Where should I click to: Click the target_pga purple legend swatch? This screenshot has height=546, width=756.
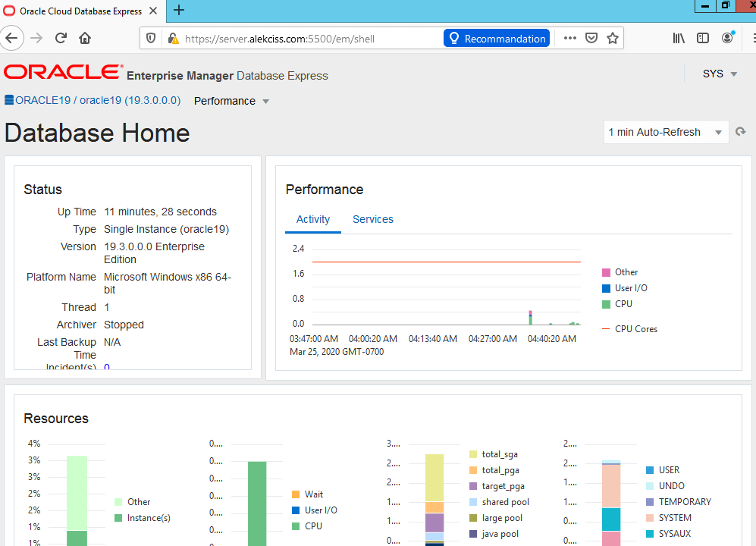(473, 486)
